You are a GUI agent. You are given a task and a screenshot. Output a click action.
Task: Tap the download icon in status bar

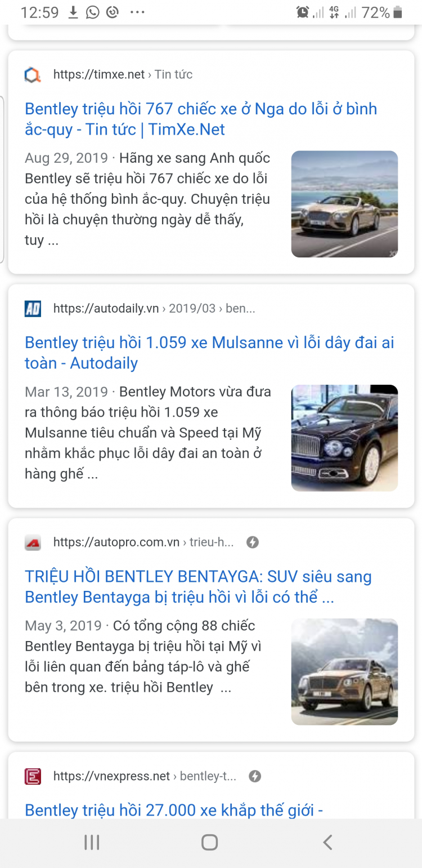[x=73, y=12]
